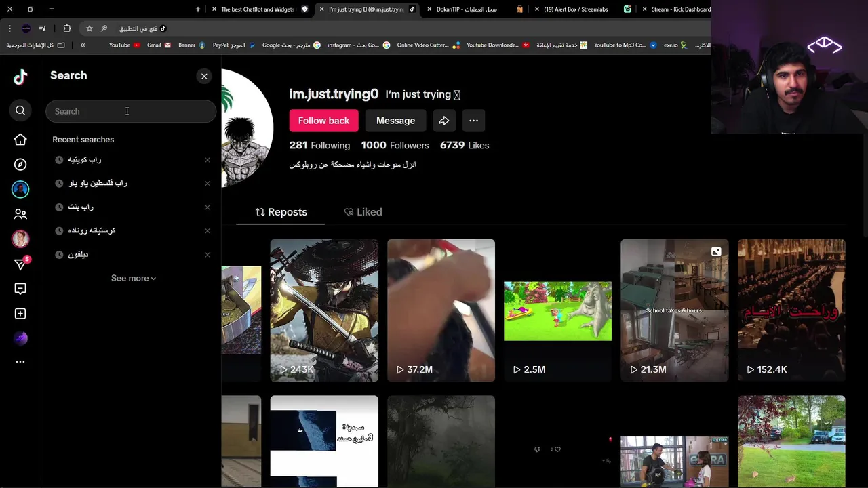Click the Message button
Viewport: 868px width, 488px height.
point(395,121)
